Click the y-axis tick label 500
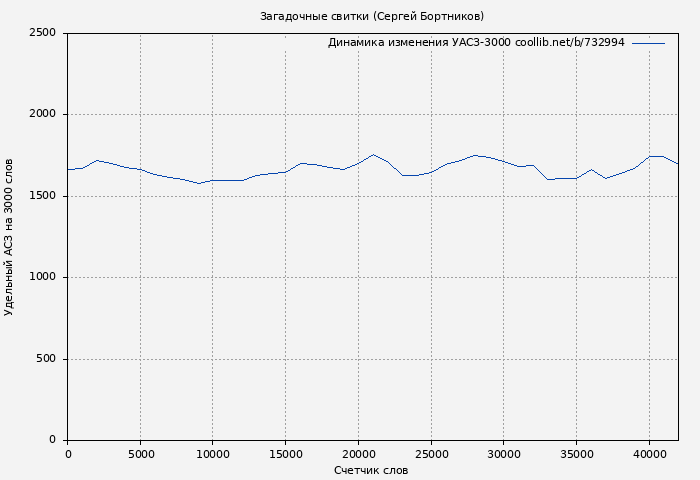Image resolution: width=700 pixels, height=480 pixels. tap(45, 359)
